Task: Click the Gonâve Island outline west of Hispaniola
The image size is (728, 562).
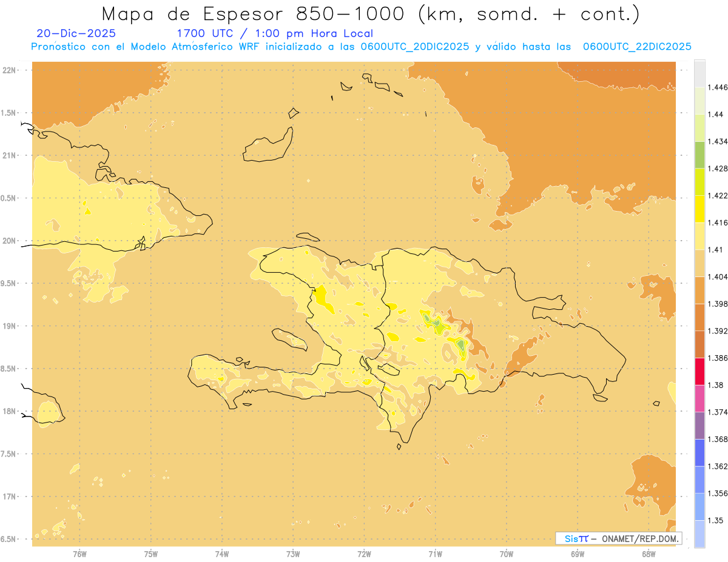Action: pos(289,339)
